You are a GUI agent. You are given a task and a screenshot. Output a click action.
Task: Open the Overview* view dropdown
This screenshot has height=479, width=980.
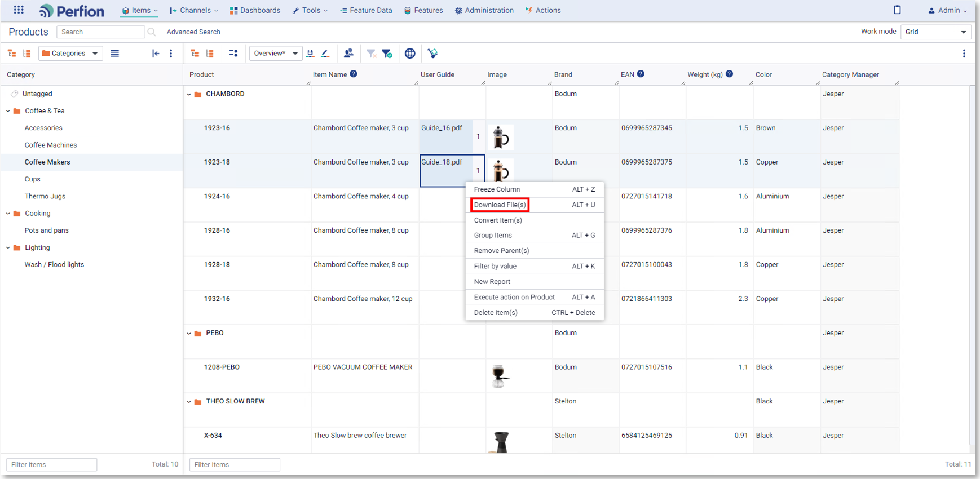[x=276, y=54]
